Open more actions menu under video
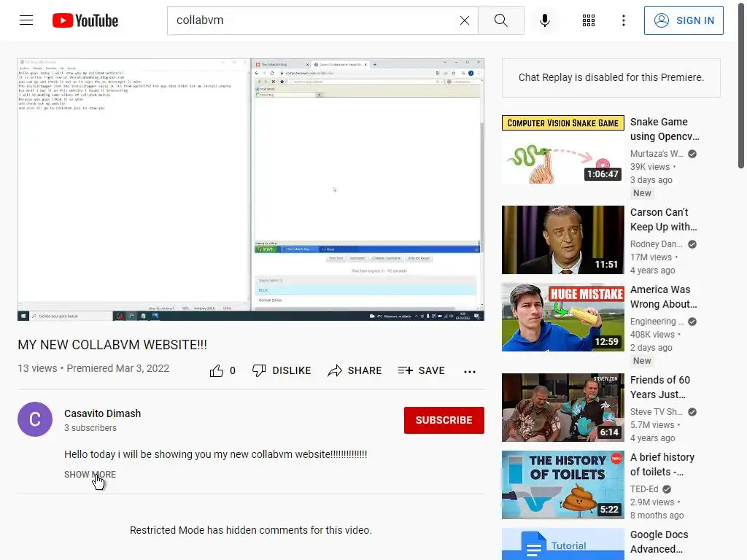Viewport: 747px width, 560px height. coord(469,371)
